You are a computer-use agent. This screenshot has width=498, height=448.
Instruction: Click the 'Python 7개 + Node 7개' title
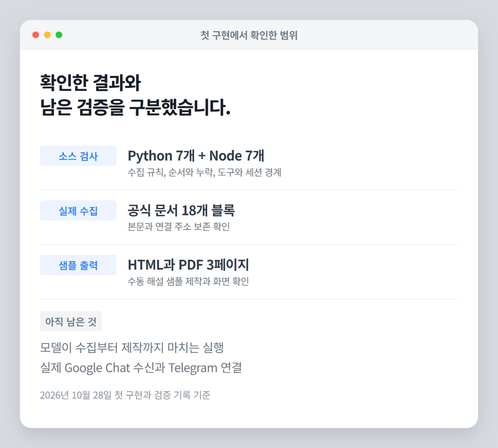pos(196,156)
